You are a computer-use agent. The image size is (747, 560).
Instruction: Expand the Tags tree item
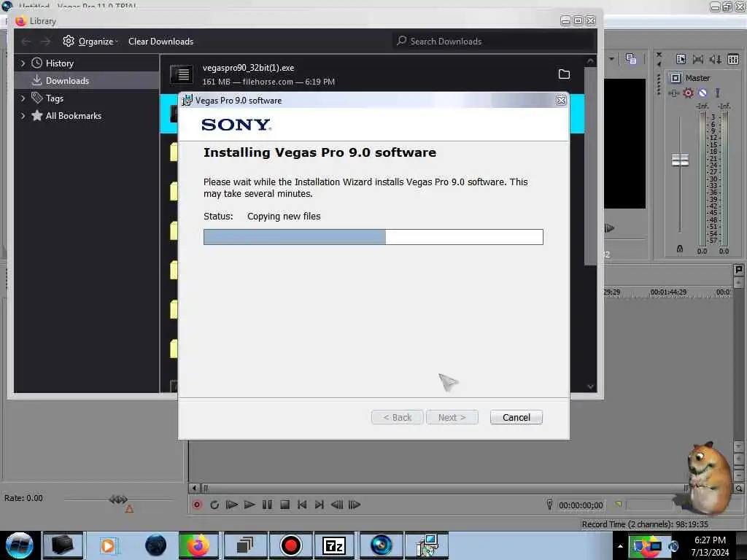click(23, 98)
